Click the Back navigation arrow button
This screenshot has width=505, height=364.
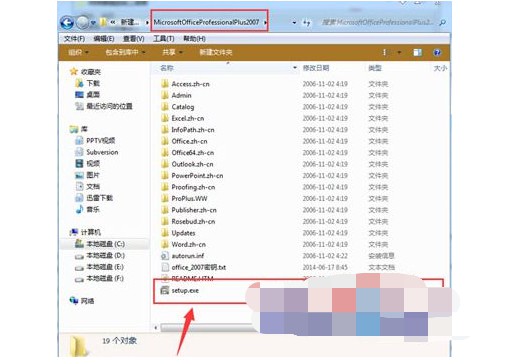point(67,23)
